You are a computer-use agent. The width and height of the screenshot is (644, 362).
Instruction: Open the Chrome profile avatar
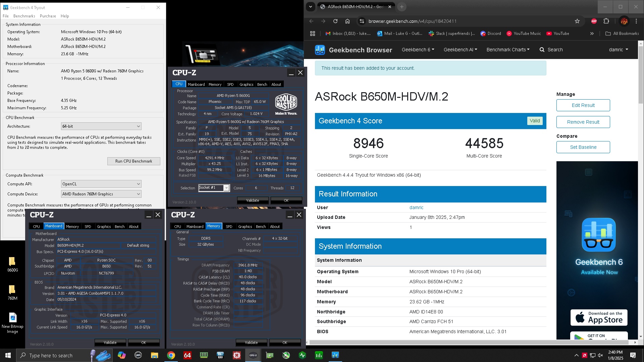point(624,21)
